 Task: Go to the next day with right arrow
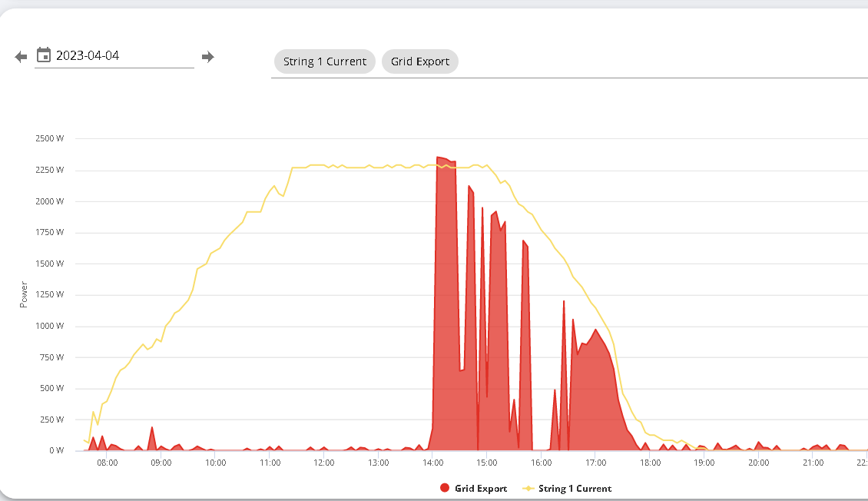point(208,56)
